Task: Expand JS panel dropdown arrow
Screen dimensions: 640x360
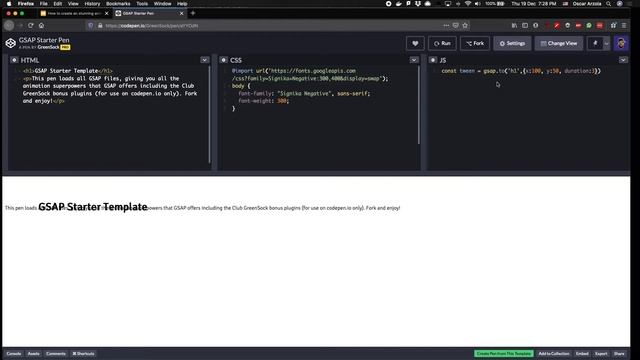Action: [623, 60]
